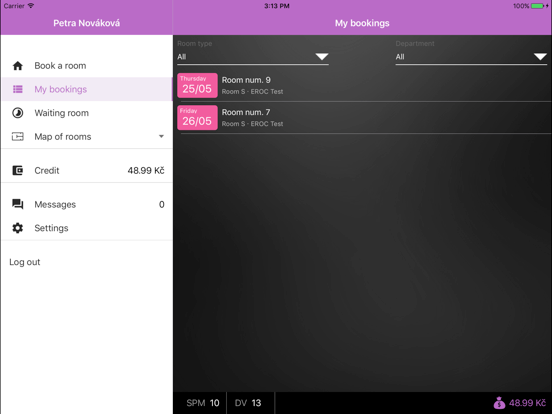552x414 pixels.
Task: Open the Credit row
Action: point(87,171)
